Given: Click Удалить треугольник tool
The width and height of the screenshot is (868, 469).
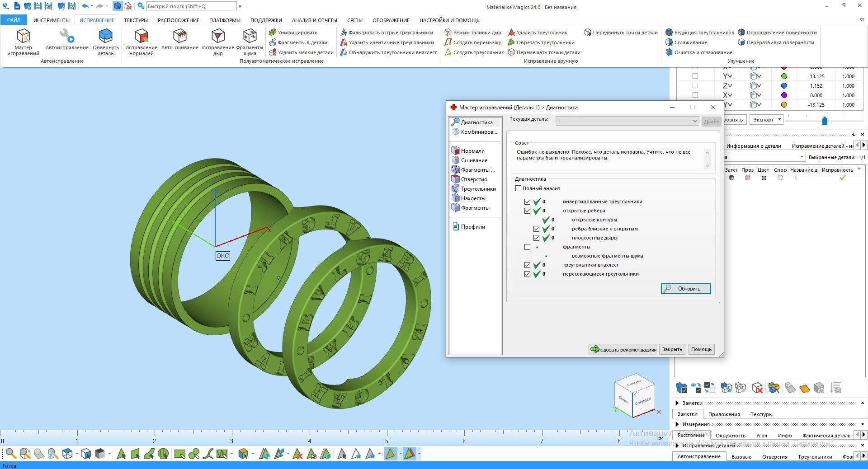Looking at the screenshot, I should point(538,33).
